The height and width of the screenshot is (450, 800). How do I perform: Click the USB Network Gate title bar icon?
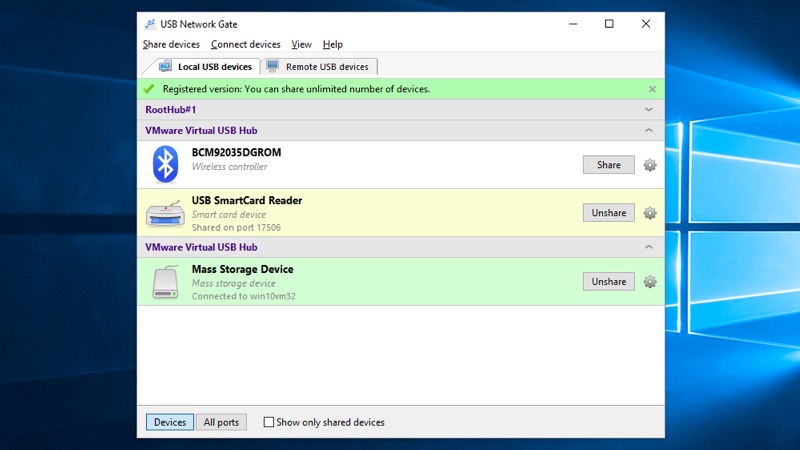[150, 24]
